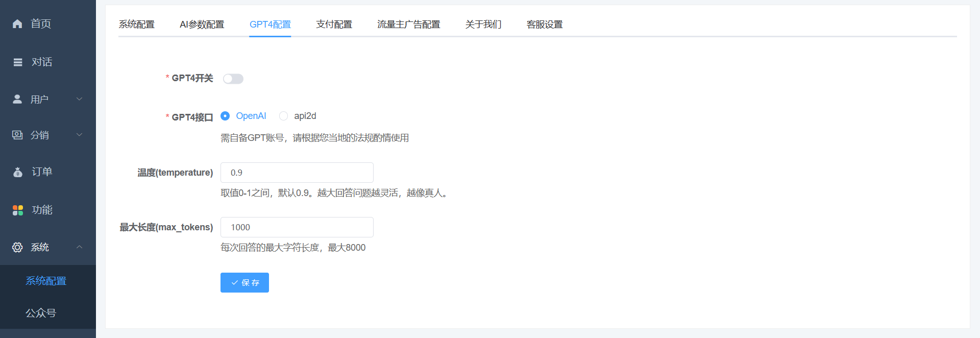Click the text 分销 in the sidebar
Image resolution: width=980 pixels, height=338 pixels.
[x=40, y=135]
